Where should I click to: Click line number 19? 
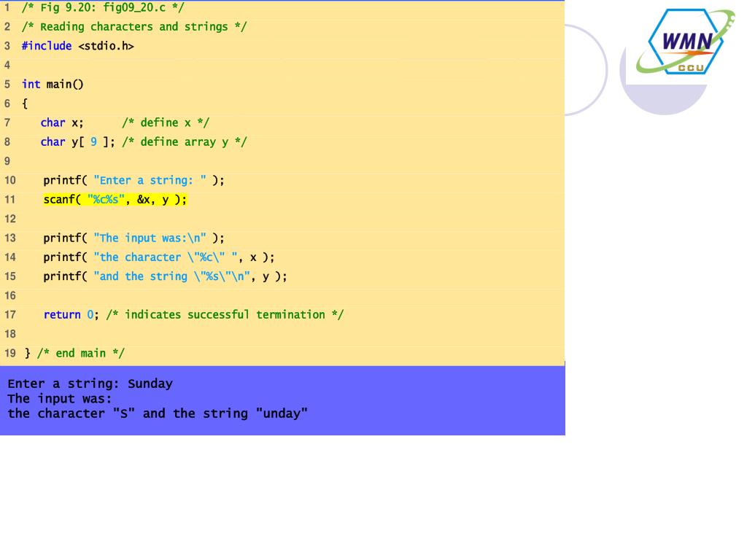(10, 353)
